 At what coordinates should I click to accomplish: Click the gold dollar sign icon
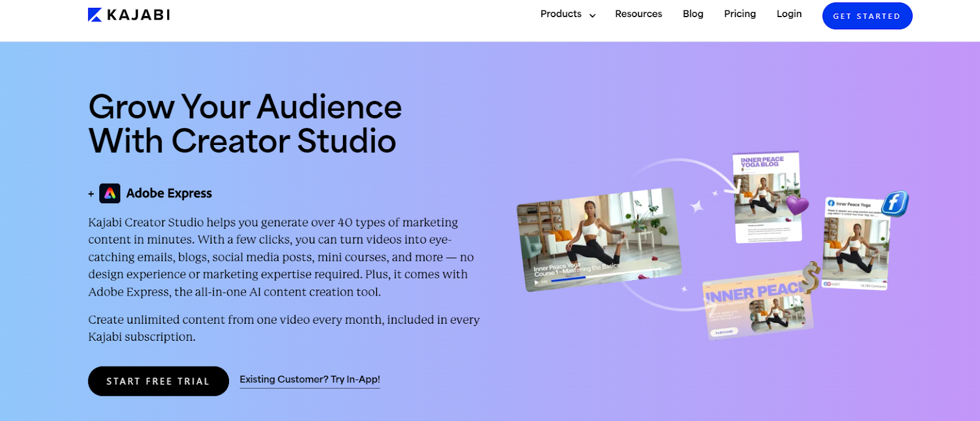[x=811, y=277]
